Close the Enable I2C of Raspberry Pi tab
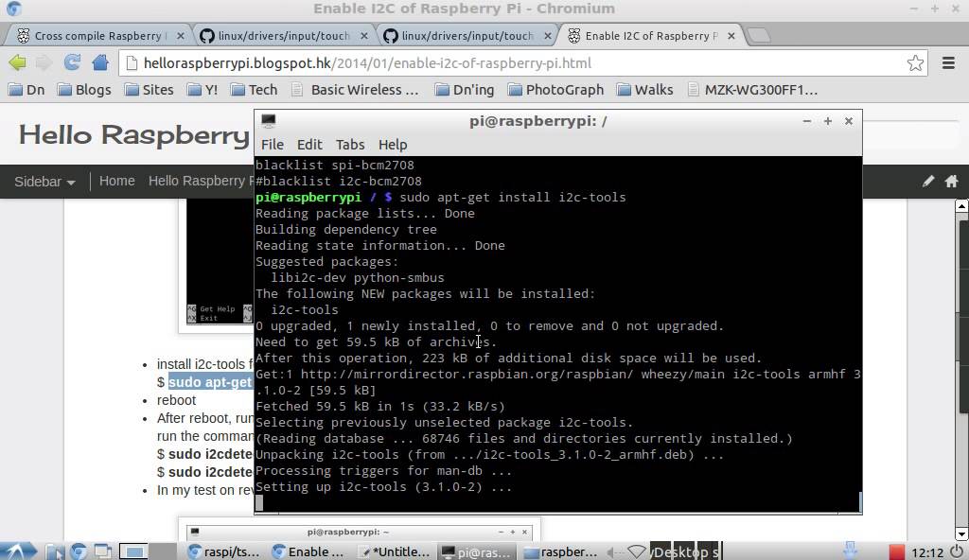Viewport: 969px width, 560px height. (731, 36)
